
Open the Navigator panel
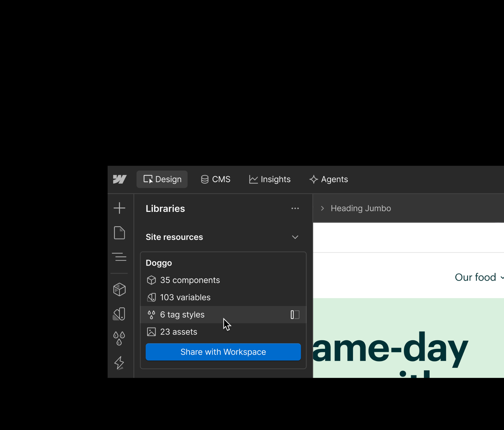tap(119, 257)
